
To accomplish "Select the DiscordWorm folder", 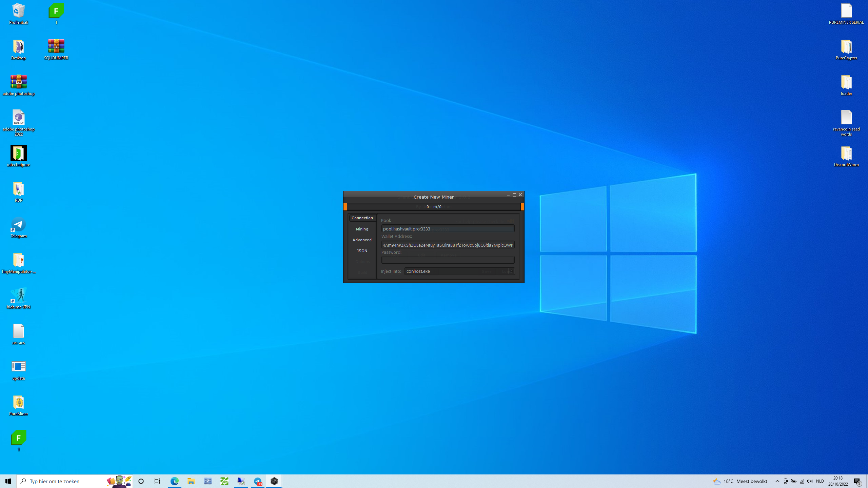I will [x=846, y=157].
